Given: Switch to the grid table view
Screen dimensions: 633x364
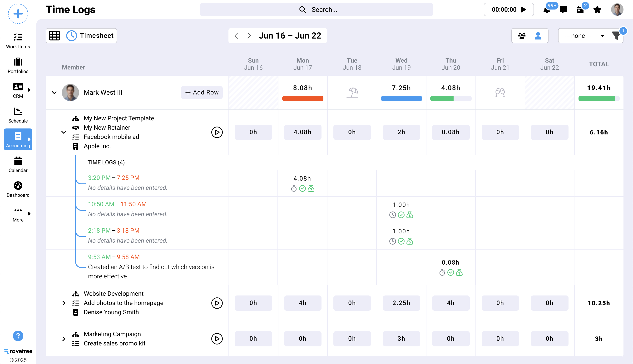Looking at the screenshot, I should (54, 35).
